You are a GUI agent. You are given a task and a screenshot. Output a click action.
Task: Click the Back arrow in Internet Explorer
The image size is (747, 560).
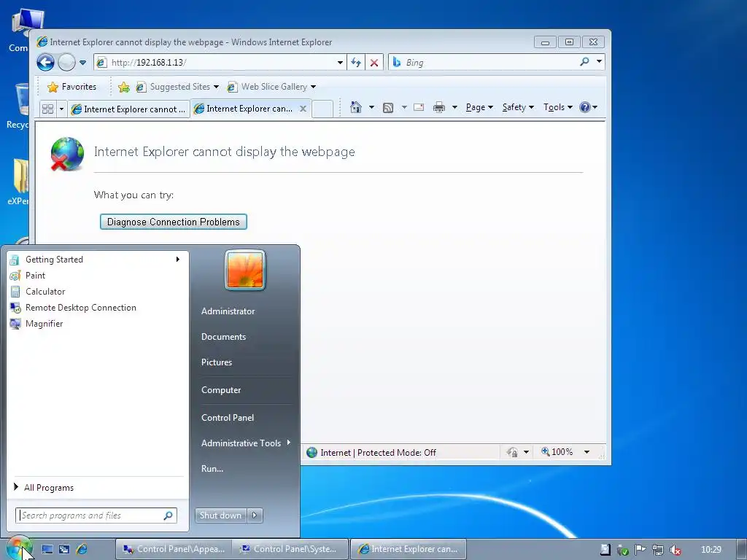(x=46, y=63)
